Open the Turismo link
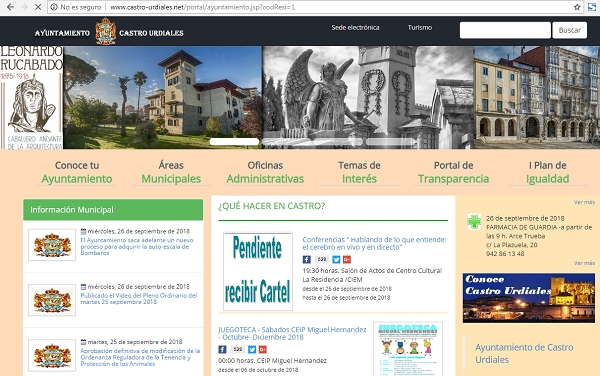600x376 pixels. pyautogui.click(x=420, y=28)
